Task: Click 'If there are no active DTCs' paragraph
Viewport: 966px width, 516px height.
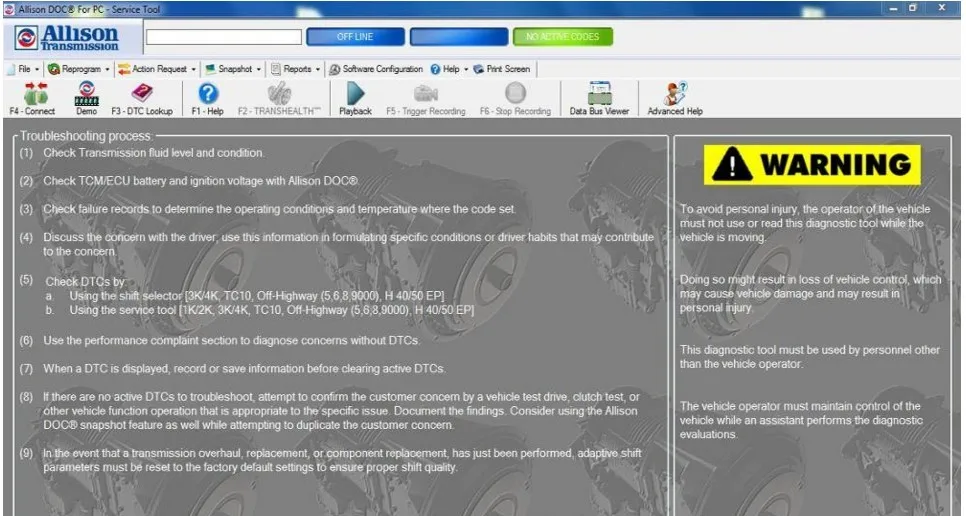Action: [341, 411]
